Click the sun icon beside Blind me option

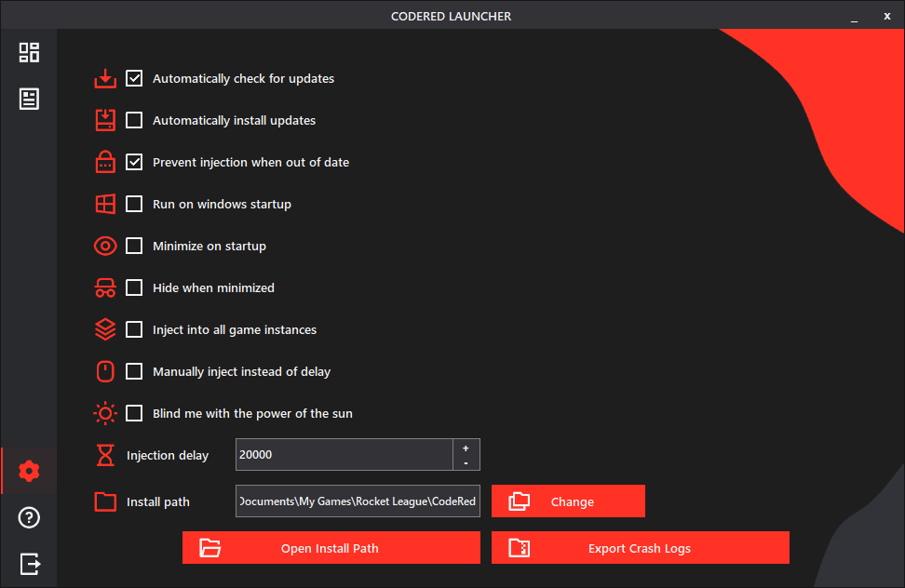tap(105, 413)
